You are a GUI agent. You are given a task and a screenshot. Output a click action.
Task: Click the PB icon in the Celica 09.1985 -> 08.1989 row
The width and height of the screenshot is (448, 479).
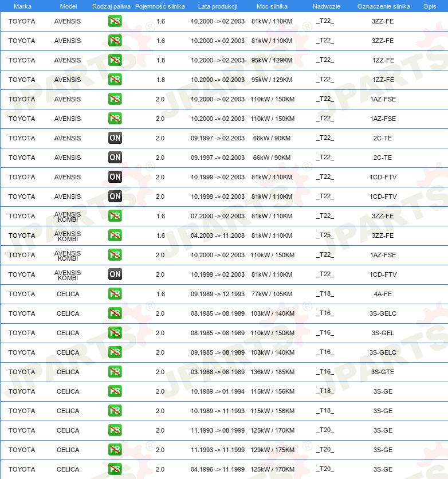pyautogui.click(x=115, y=352)
